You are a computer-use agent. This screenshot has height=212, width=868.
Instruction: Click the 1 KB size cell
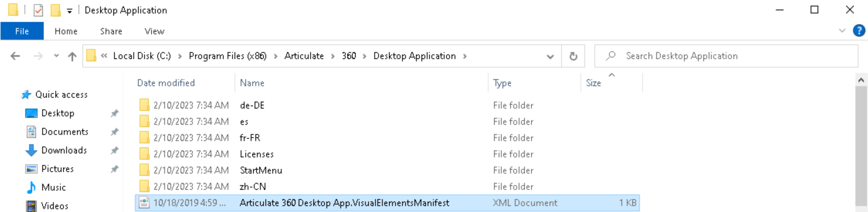[x=628, y=203]
